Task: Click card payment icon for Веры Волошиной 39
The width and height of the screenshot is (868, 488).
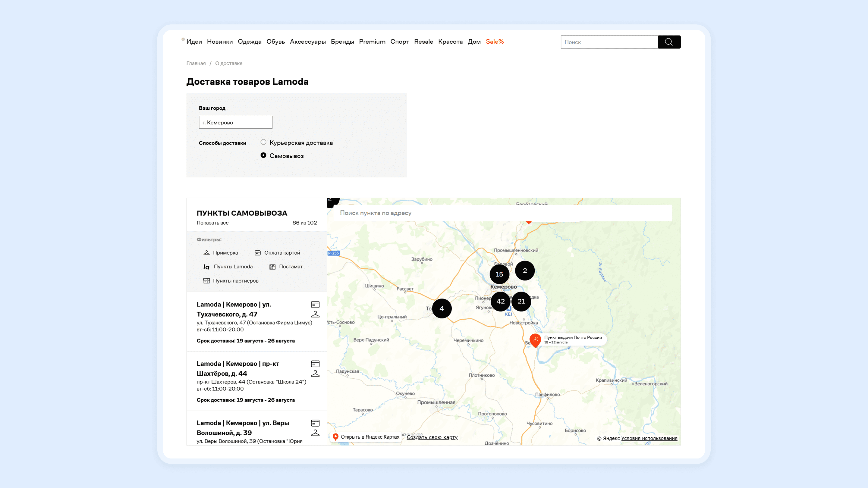Action: click(x=315, y=423)
